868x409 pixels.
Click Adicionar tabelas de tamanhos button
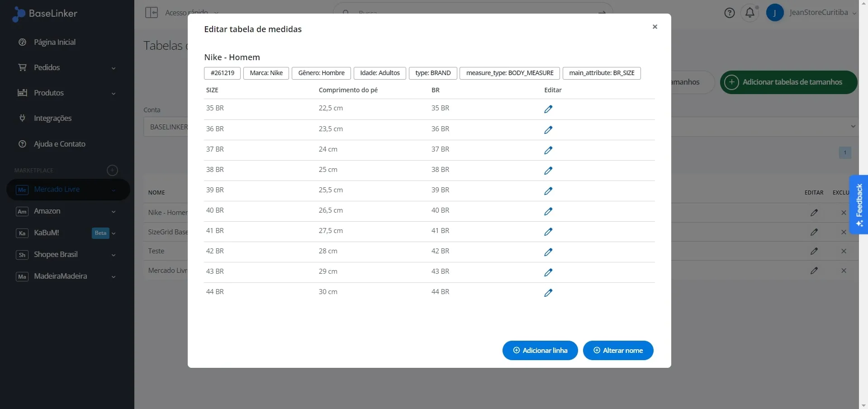coord(788,82)
